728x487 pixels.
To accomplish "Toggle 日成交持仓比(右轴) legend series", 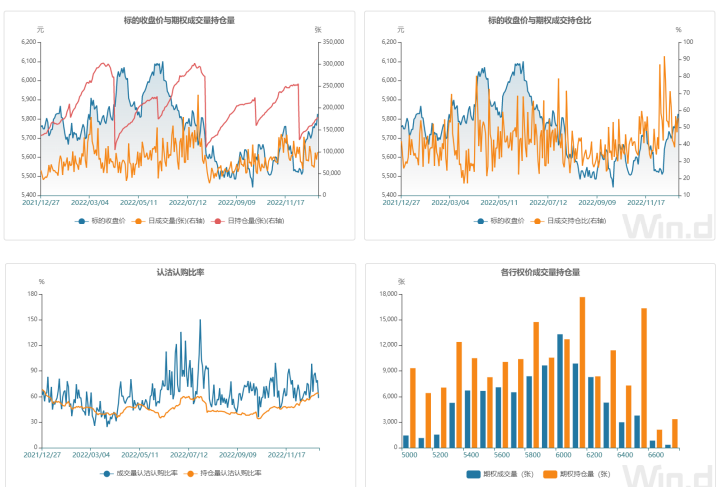I will click(x=568, y=221).
